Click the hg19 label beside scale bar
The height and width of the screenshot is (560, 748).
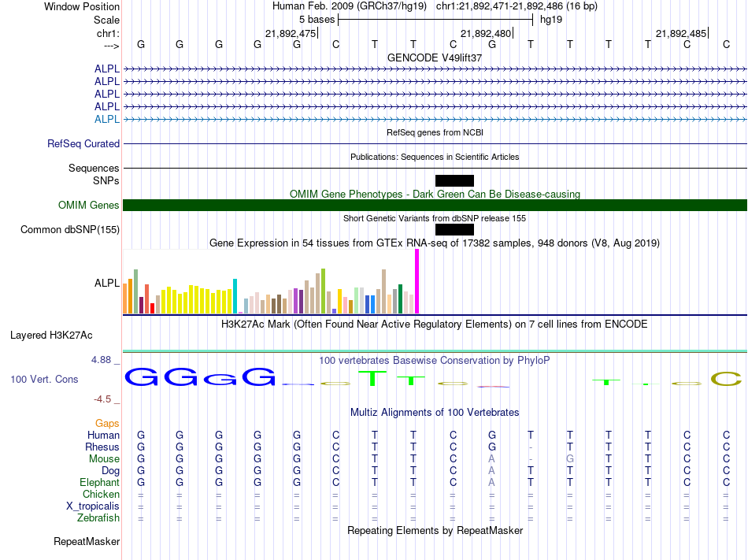pyautogui.click(x=551, y=20)
